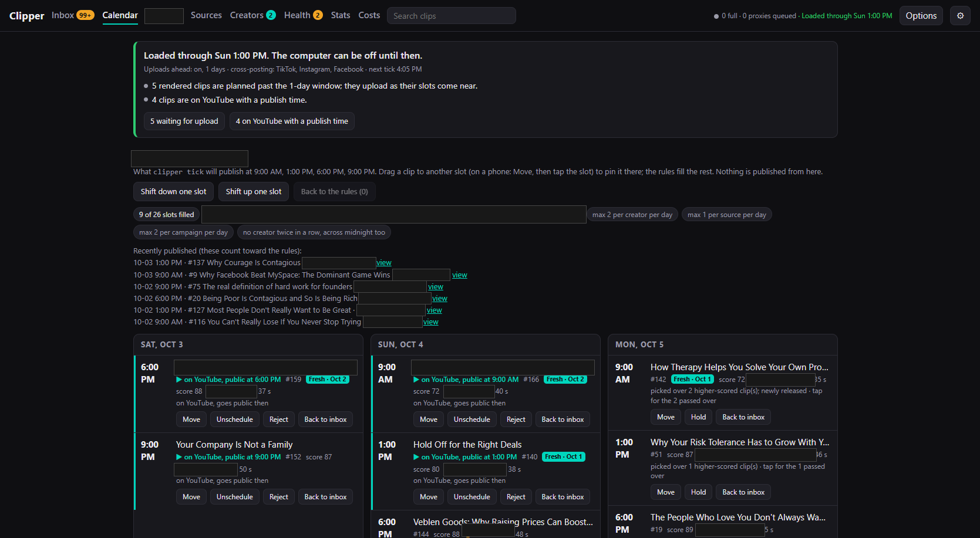Image resolution: width=980 pixels, height=538 pixels.
Task: Send Sun 9:00 AM clip #166 back to inbox
Action: pyautogui.click(x=563, y=419)
